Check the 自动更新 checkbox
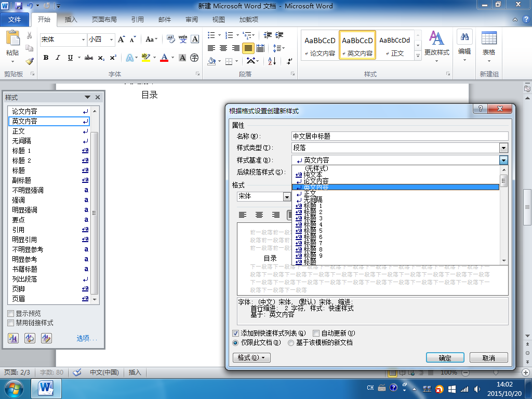Viewport: 532px width, 399px height. (x=316, y=333)
